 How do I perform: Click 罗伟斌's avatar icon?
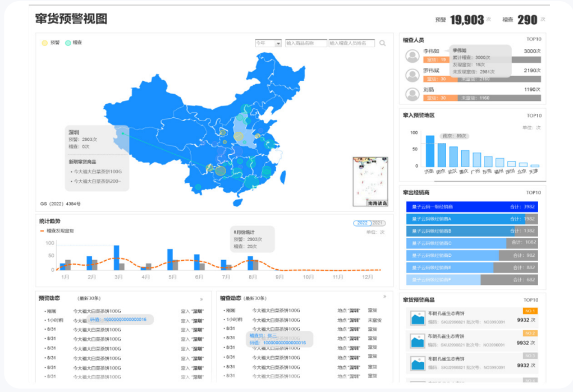click(x=413, y=75)
